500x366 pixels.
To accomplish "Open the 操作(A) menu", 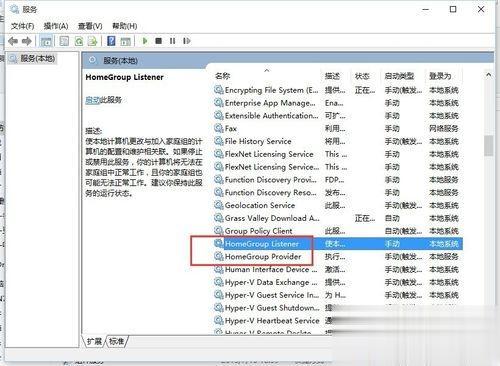I will pos(56,26).
